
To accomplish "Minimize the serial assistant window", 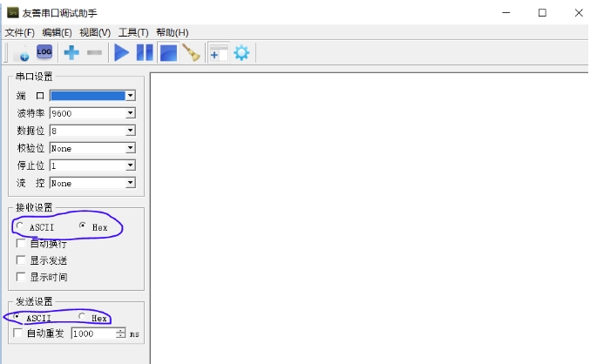I will tap(506, 12).
